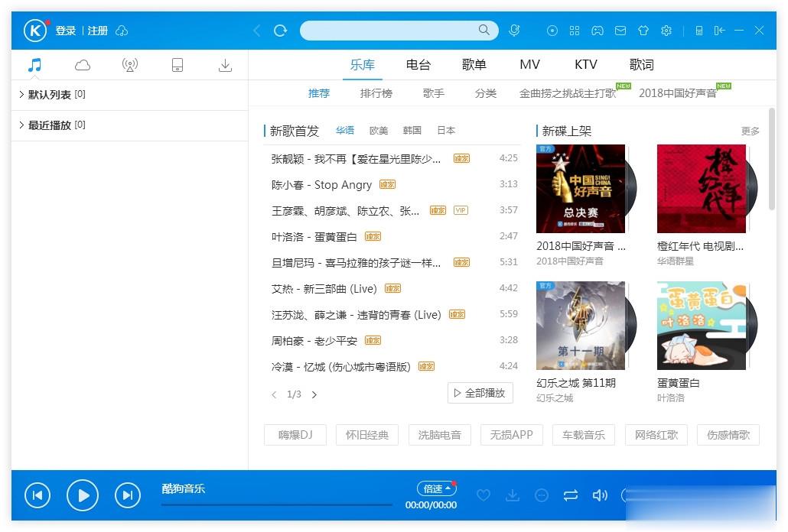Viewport: 788px width, 532px height.
Task: Click the 嗨爆DJ tag button
Action: pyautogui.click(x=295, y=435)
